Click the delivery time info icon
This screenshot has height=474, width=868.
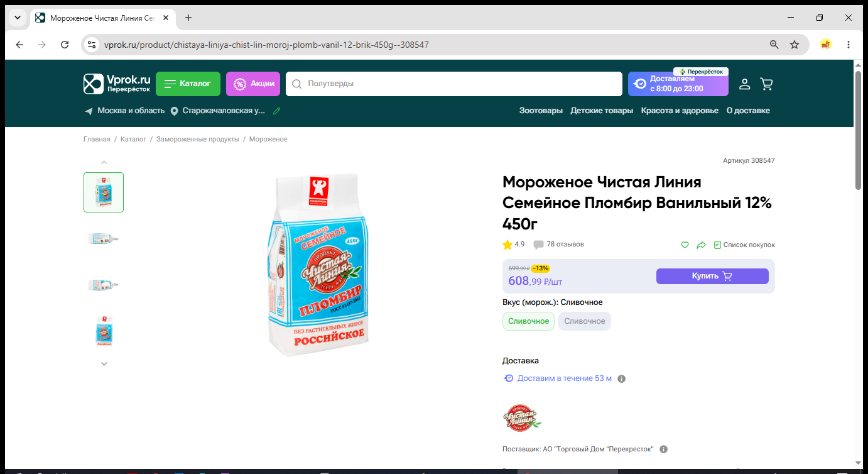[621, 378]
